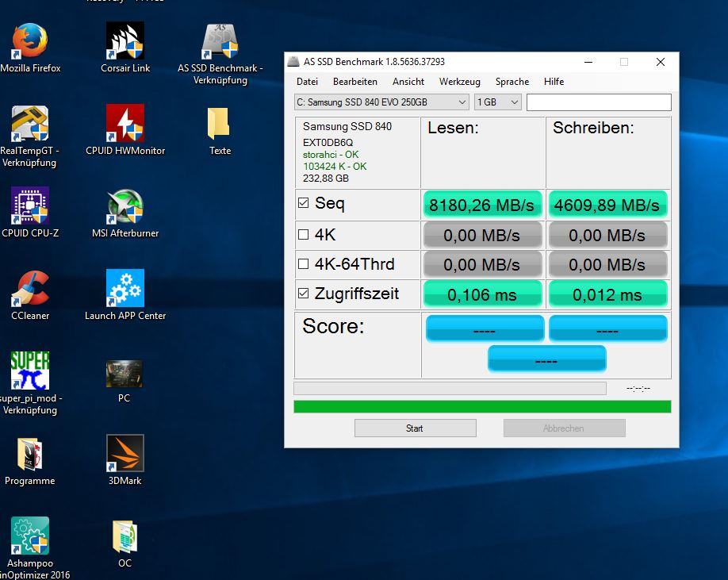The image size is (728, 580).
Task: Click the Schreiben: column header
Action: pyautogui.click(x=593, y=128)
